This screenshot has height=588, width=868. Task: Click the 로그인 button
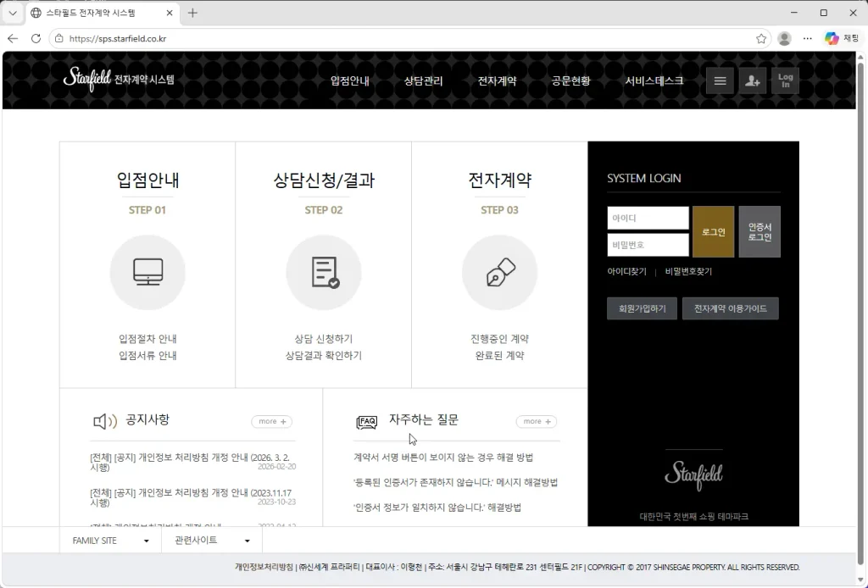coord(714,232)
